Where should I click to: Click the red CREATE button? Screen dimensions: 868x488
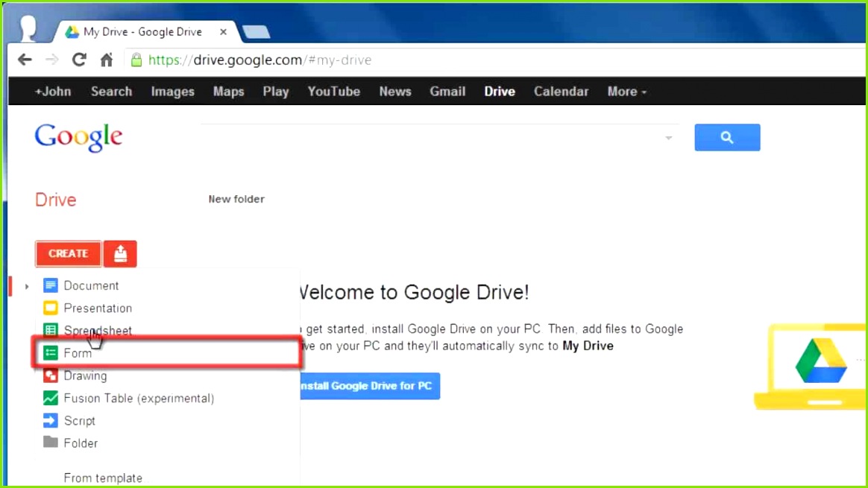[x=68, y=254]
